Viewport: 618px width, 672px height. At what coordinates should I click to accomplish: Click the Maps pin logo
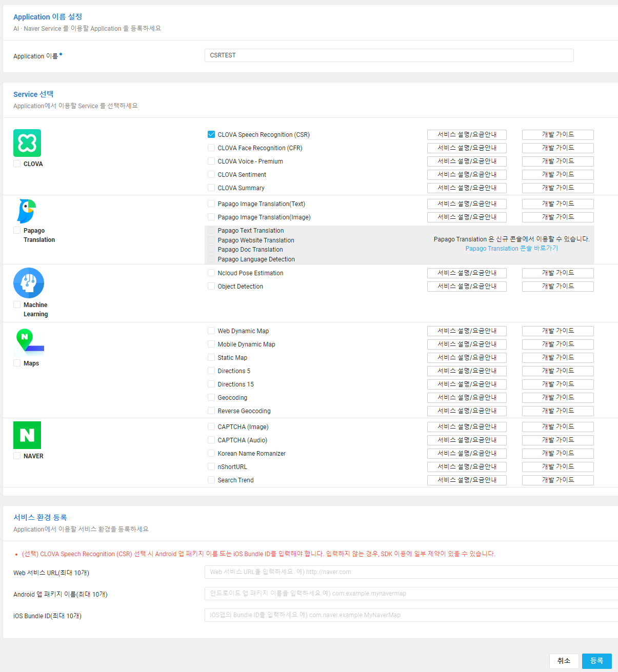pyautogui.click(x=29, y=342)
